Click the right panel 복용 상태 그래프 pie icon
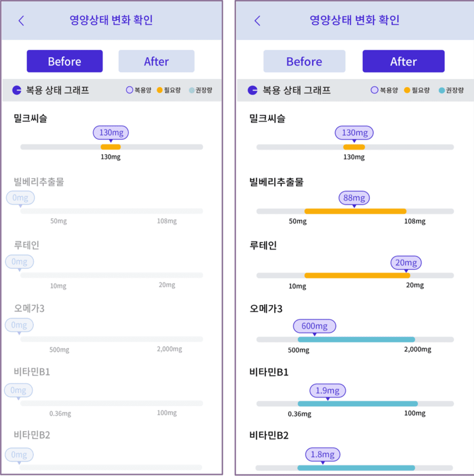 point(252,90)
